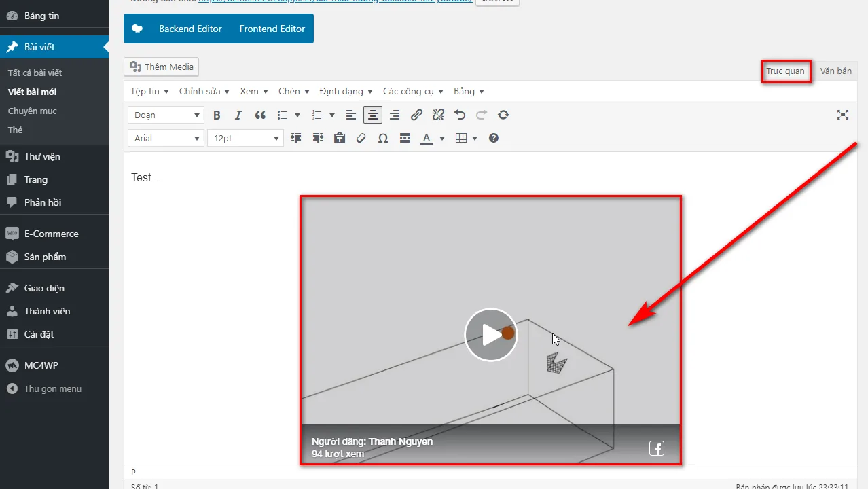Open the Phản hồi comments section

coord(54,202)
